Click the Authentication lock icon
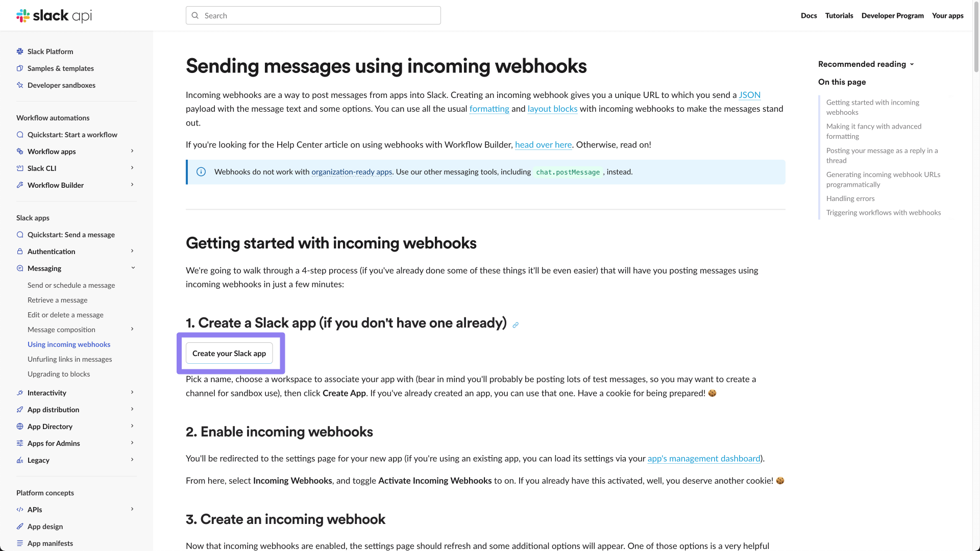This screenshot has width=980, height=551. tap(19, 251)
